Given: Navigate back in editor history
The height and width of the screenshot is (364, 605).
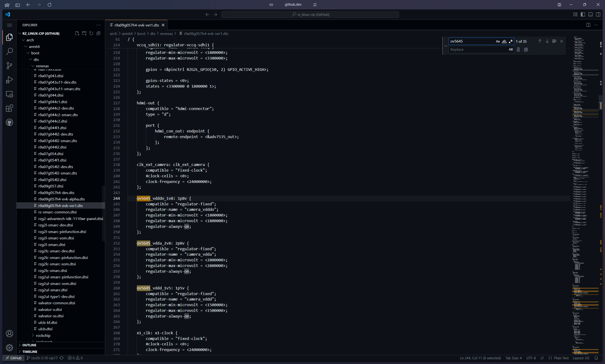Looking at the screenshot, I should click(x=207, y=14).
